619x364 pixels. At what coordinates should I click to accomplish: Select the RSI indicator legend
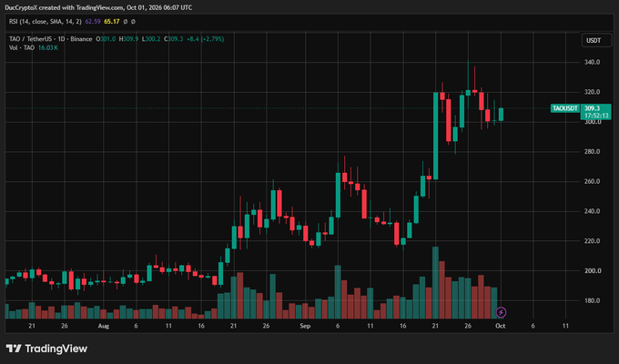(46, 21)
